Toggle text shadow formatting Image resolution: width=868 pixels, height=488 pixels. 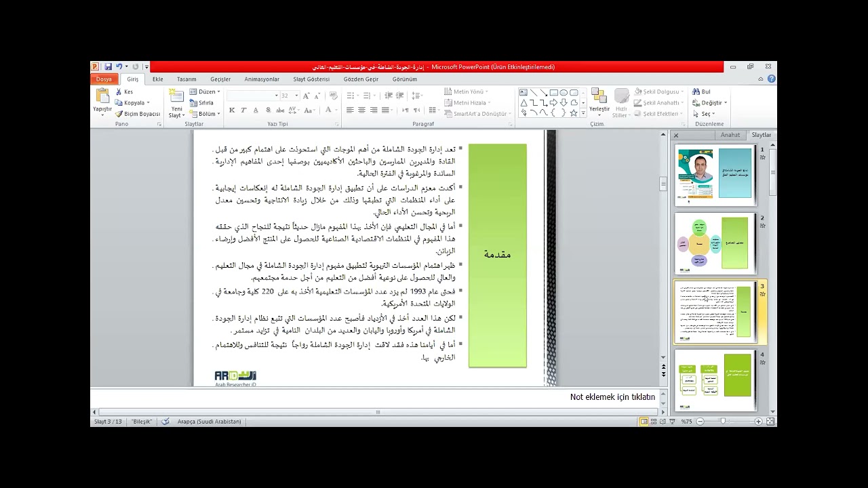click(x=268, y=110)
